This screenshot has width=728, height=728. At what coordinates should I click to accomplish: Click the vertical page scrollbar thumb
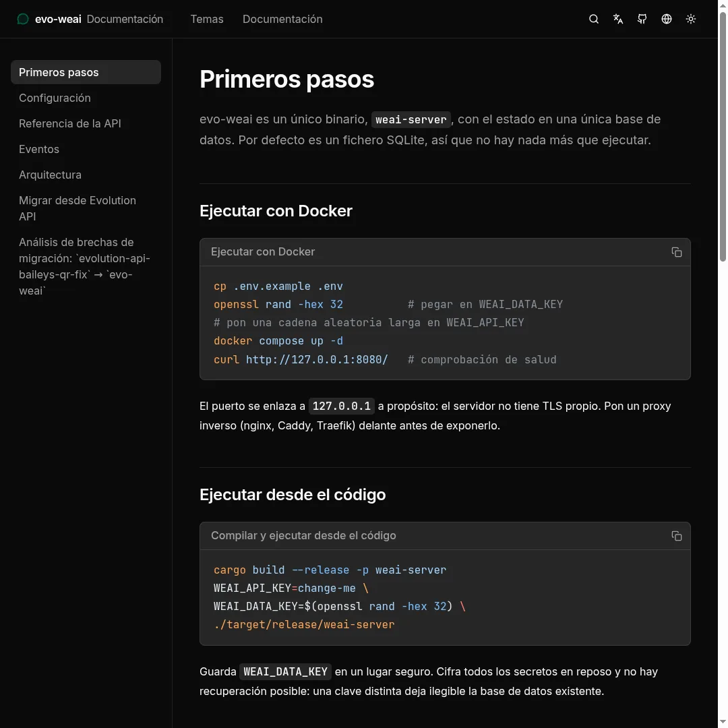click(723, 137)
